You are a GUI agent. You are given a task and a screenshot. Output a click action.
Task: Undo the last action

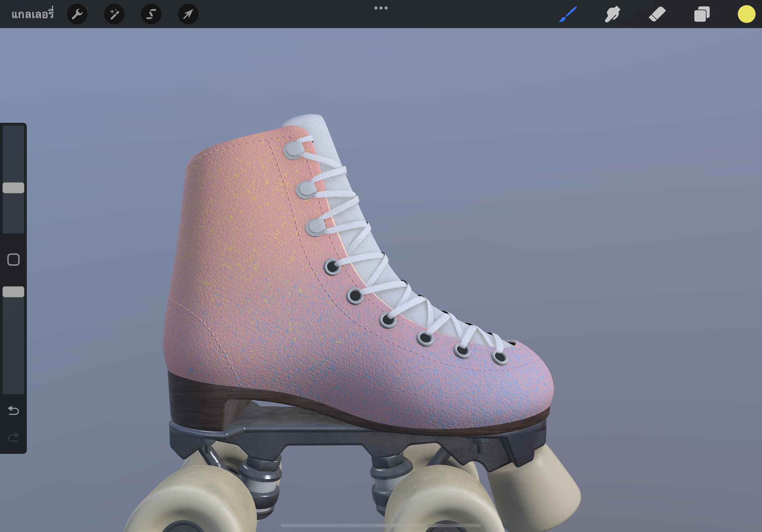(x=13, y=410)
